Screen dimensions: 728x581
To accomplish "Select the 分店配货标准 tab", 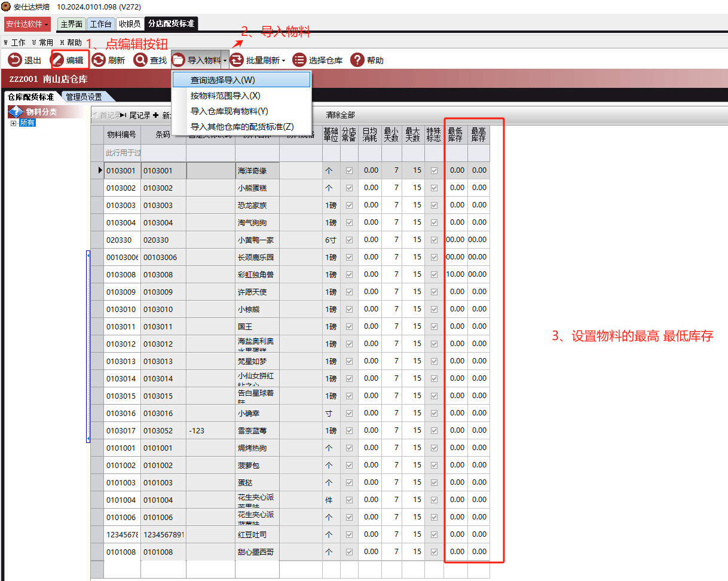I will tap(172, 24).
